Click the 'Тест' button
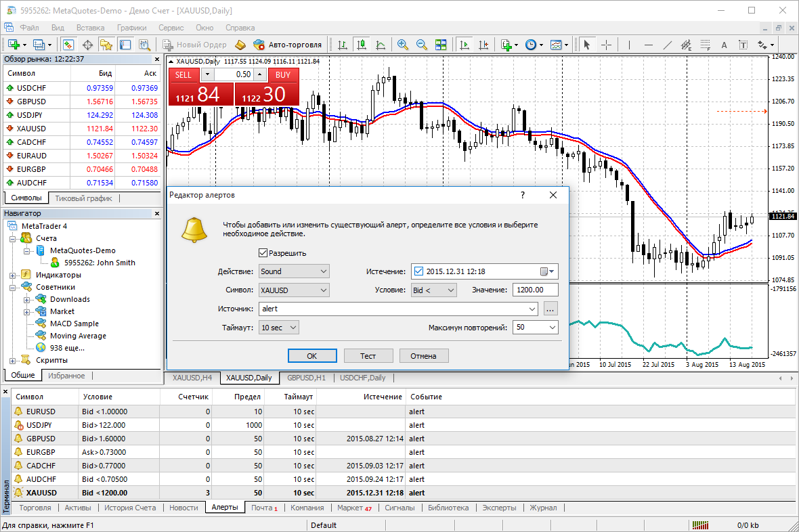 point(368,356)
